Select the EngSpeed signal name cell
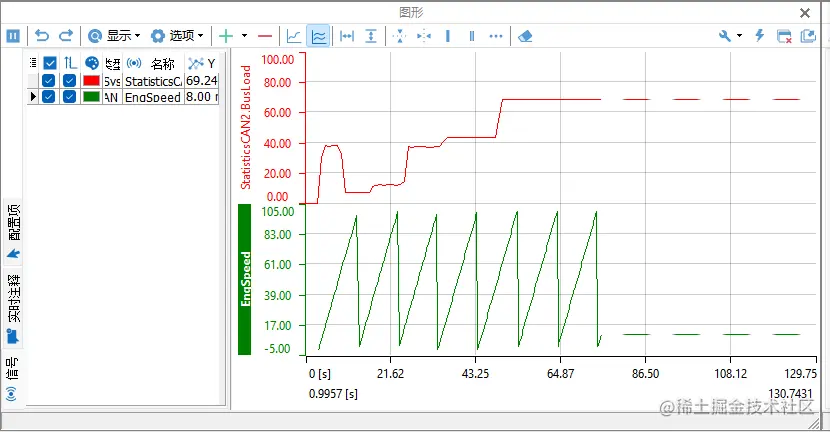 154,97
